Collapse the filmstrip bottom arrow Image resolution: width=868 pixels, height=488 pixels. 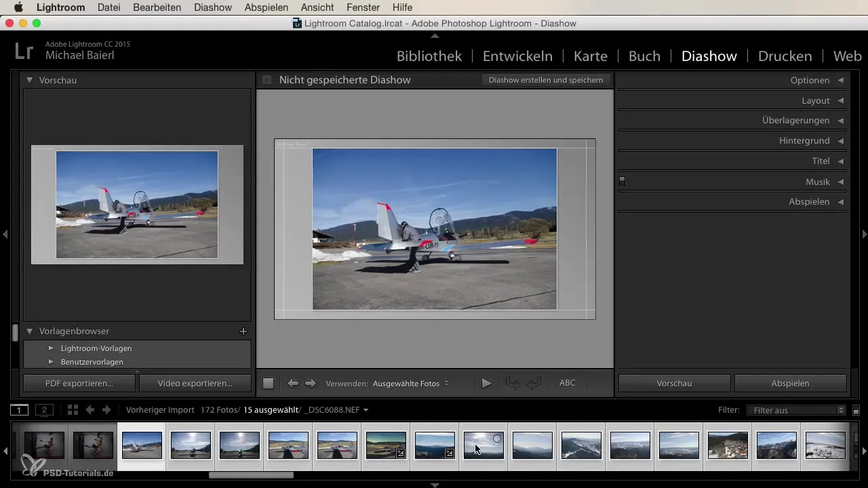tap(435, 485)
